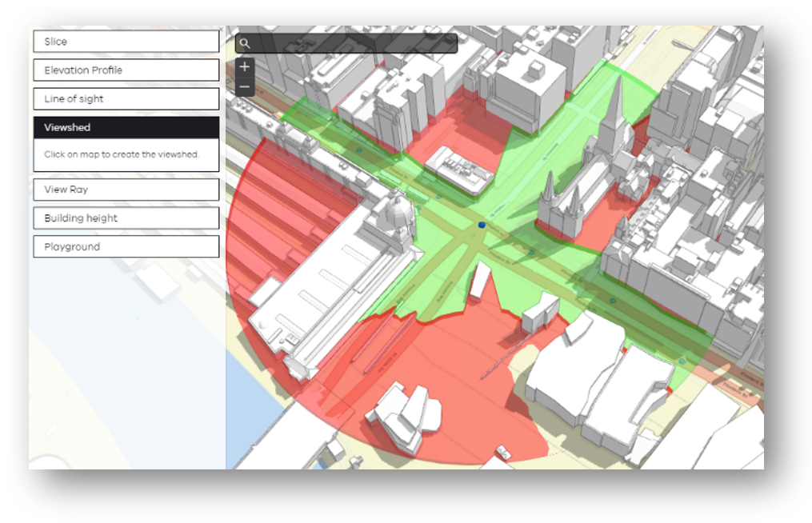Open the Slice tool panel
The image size is (812, 523).
(126, 42)
